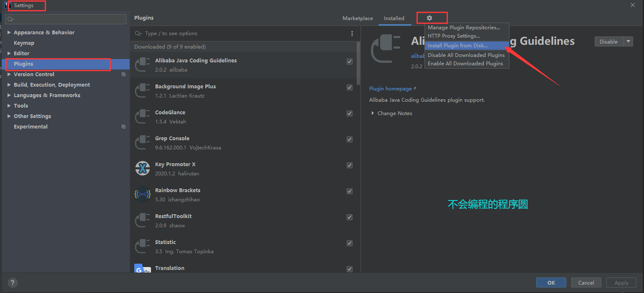
Task: Toggle the Translation plugin checkbox
Action: [350, 269]
